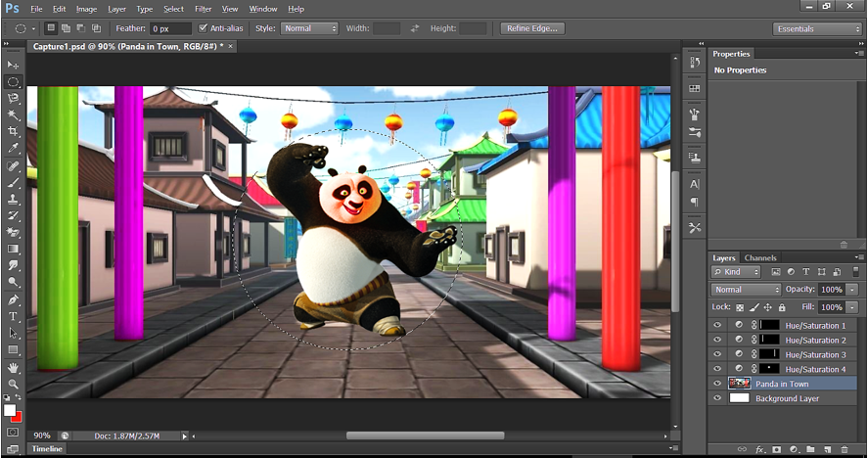Select the Move tool

[13, 66]
